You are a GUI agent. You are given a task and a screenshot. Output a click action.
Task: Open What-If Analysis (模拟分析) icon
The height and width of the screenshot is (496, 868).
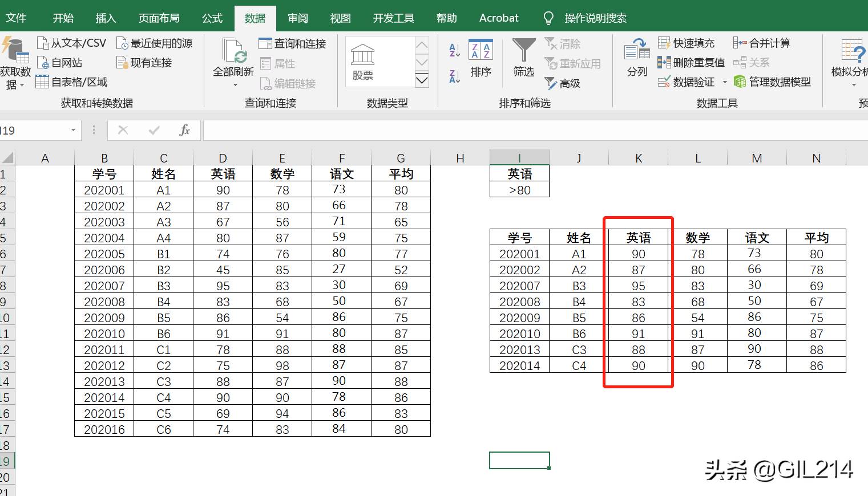pos(853,50)
